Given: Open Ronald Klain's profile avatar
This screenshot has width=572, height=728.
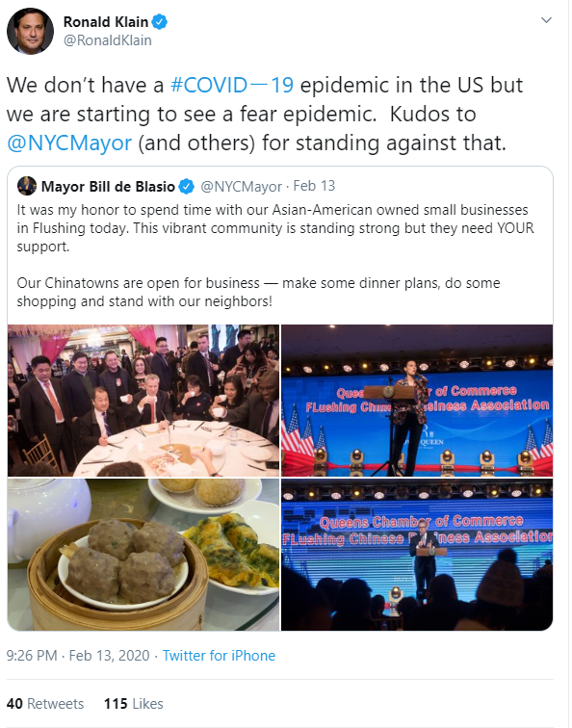Looking at the screenshot, I should (x=30, y=31).
